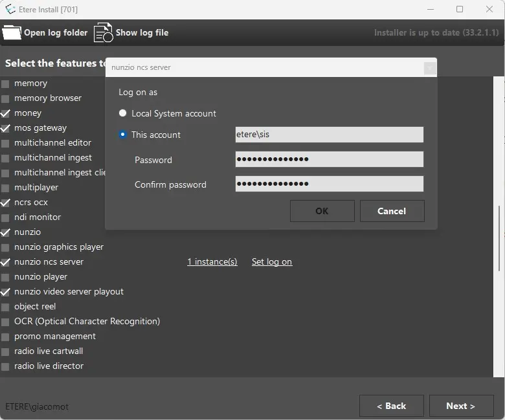Close the nunzio ncs server dialog
This screenshot has width=505, height=420.
429,67
